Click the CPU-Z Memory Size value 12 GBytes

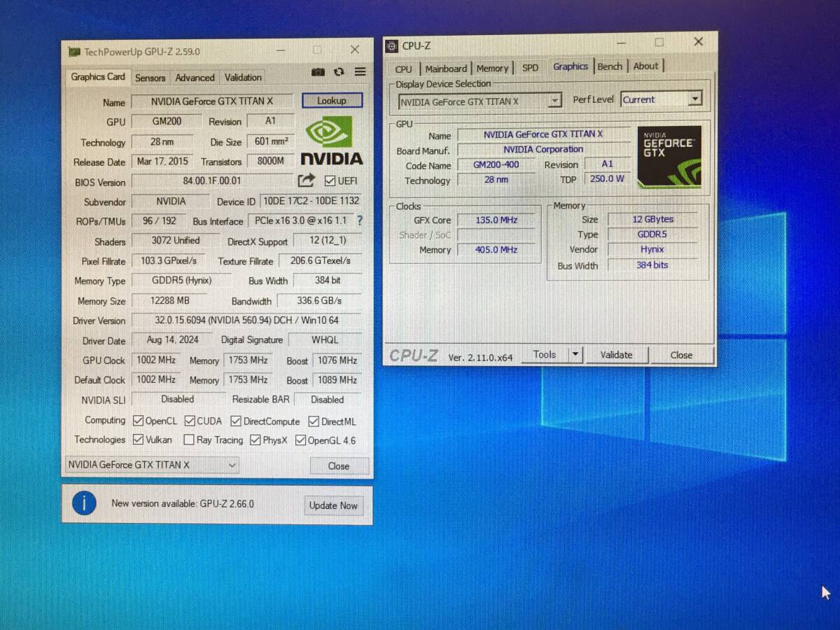click(652, 219)
